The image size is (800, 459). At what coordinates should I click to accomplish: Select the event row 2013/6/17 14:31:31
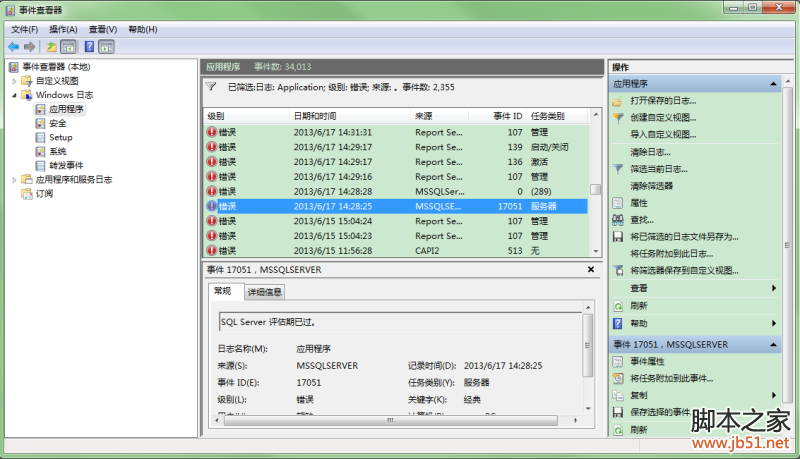tap(396, 132)
